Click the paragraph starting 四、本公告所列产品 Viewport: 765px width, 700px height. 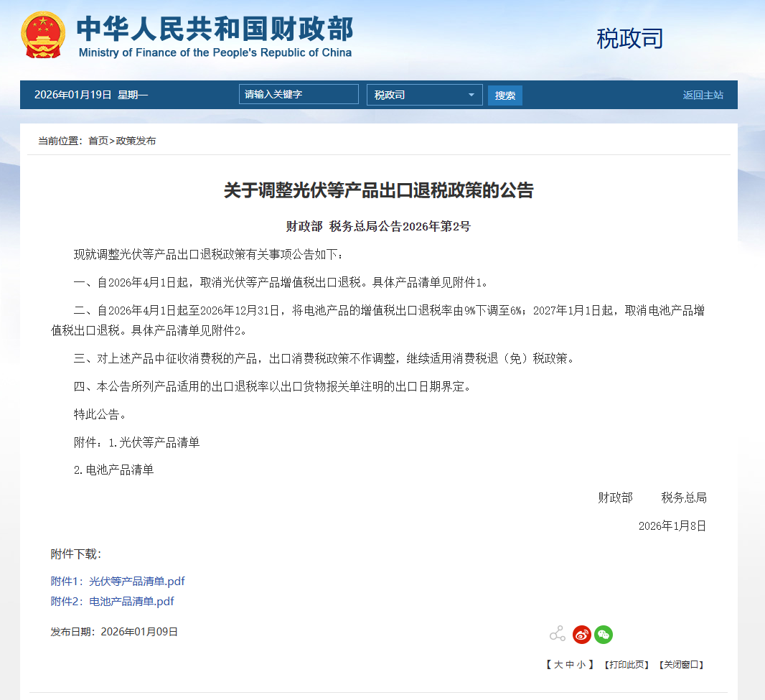click(x=273, y=386)
